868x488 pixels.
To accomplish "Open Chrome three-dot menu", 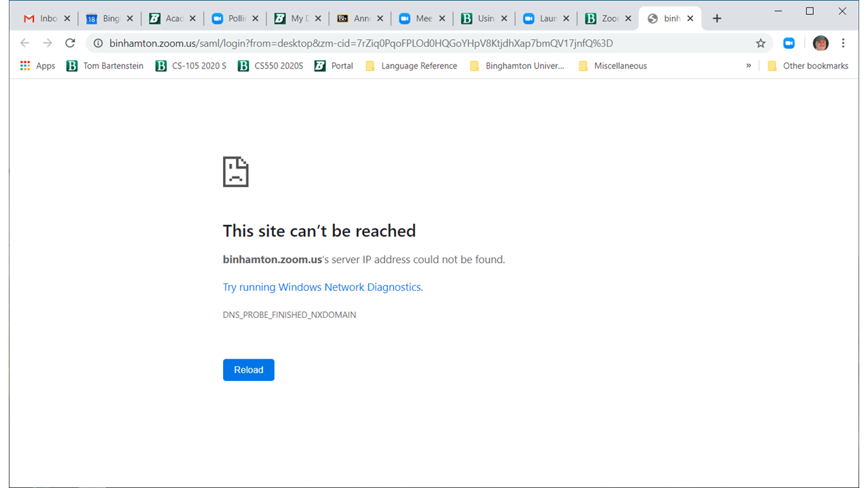I will [x=843, y=43].
